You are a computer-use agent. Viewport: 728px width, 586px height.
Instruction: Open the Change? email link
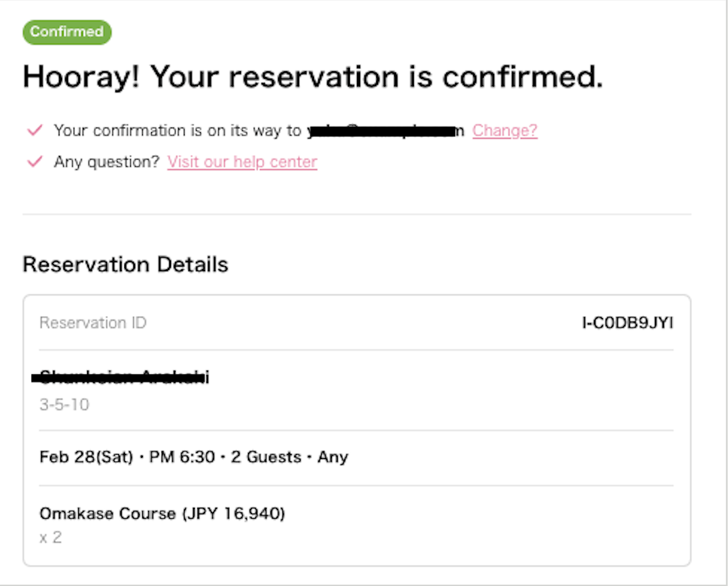[x=504, y=131]
